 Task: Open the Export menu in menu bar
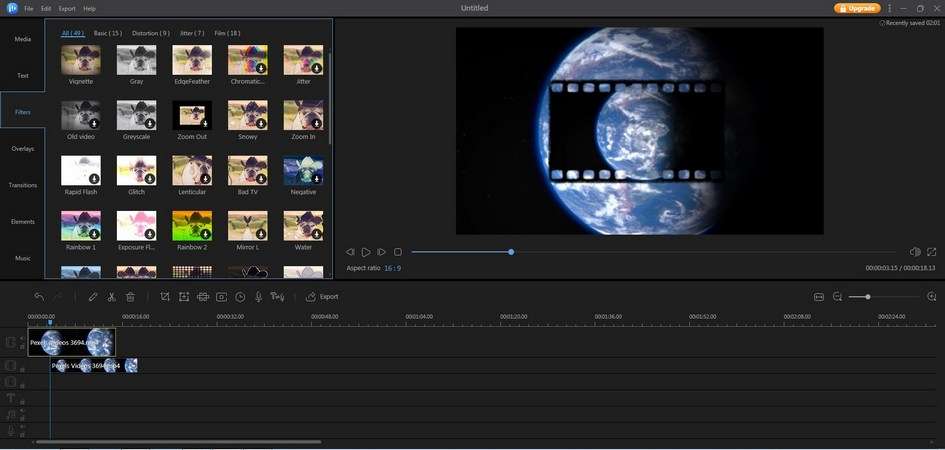tap(67, 9)
